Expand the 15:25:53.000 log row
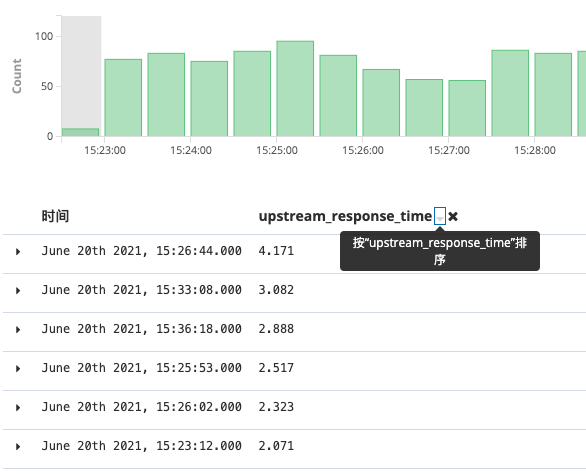The image size is (586, 474). point(18,369)
